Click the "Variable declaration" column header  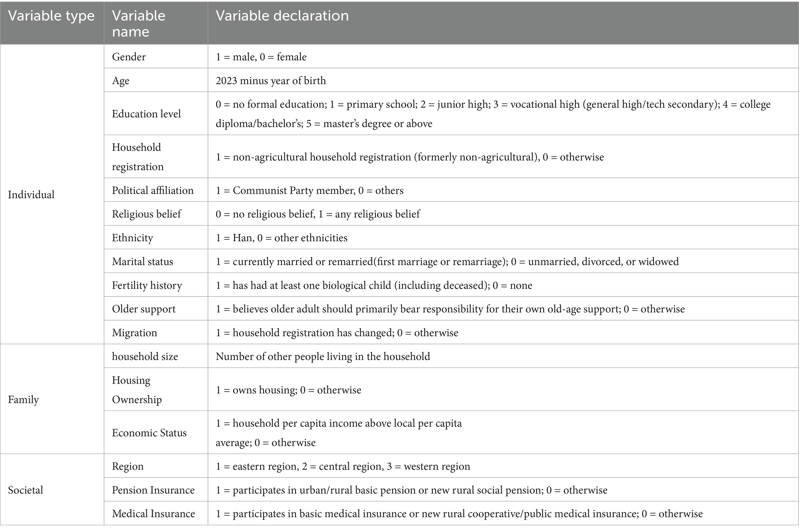point(282,16)
